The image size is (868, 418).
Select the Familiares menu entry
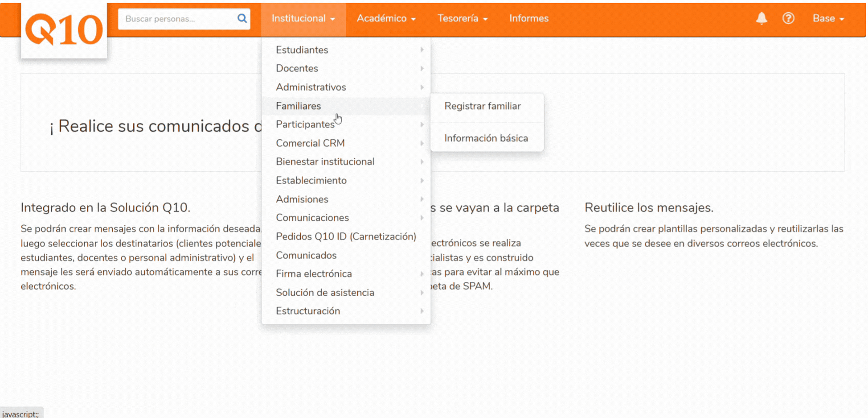tap(346, 106)
